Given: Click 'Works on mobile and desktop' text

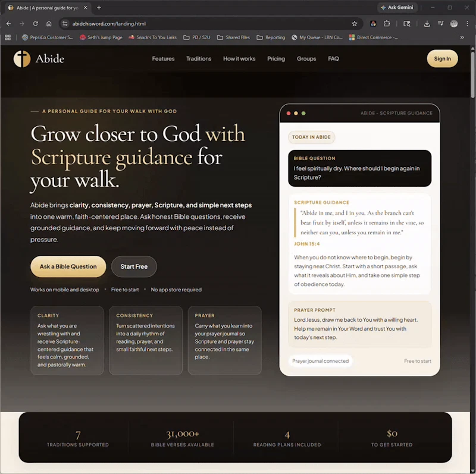Looking at the screenshot, I should [65, 290].
